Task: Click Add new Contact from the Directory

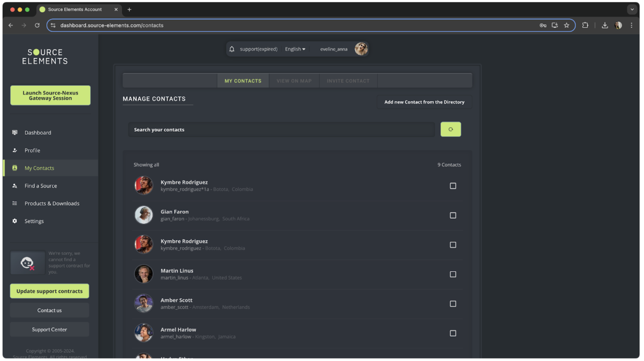Action: pos(424,102)
